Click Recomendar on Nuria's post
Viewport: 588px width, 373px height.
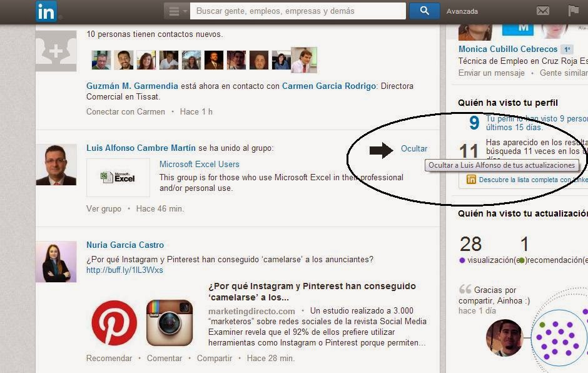click(x=109, y=359)
